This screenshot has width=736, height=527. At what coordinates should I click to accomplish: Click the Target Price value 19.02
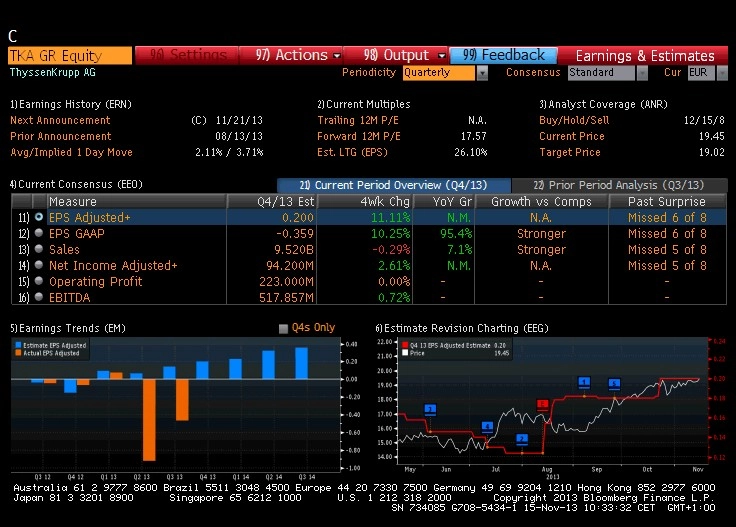tap(712, 152)
